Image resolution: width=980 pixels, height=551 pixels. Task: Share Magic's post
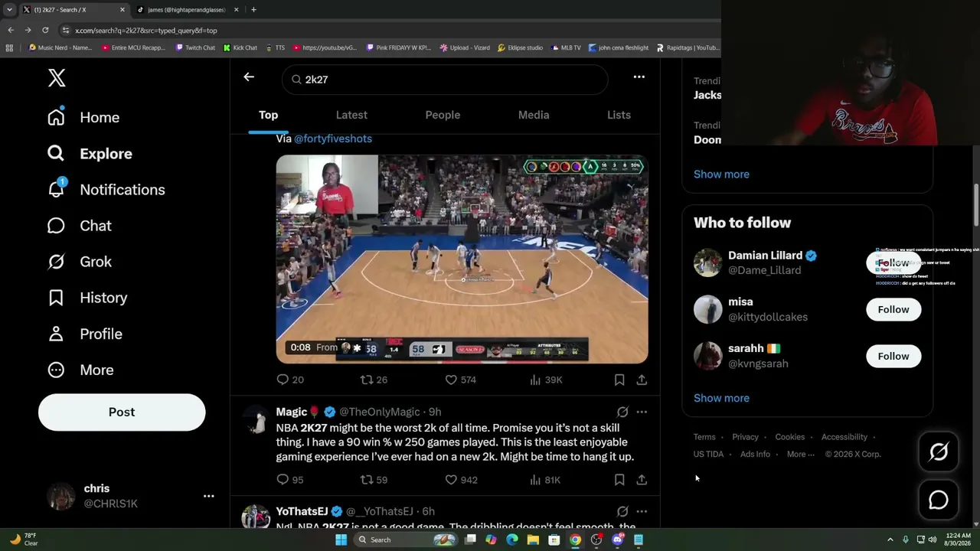(x=642, y=480)
